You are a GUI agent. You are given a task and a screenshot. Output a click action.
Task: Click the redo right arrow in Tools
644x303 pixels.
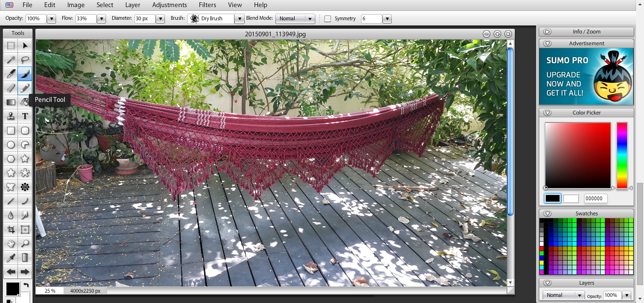(x=25, y=272)
